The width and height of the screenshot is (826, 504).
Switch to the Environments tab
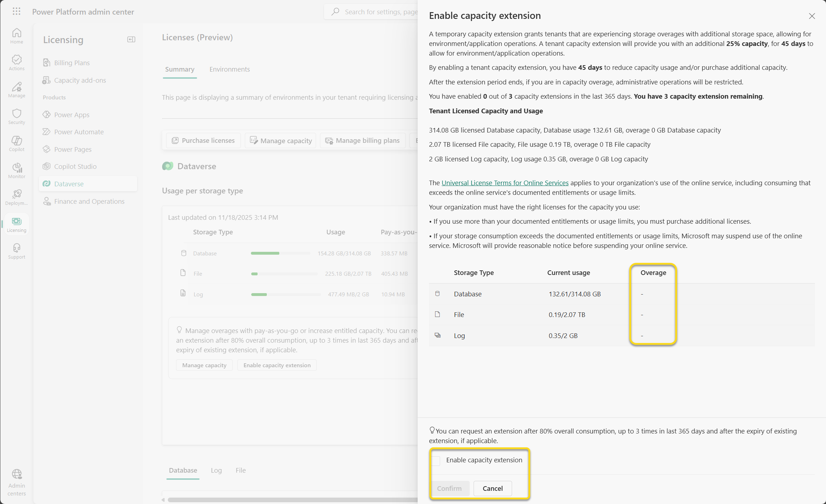[x=229, y=69]
